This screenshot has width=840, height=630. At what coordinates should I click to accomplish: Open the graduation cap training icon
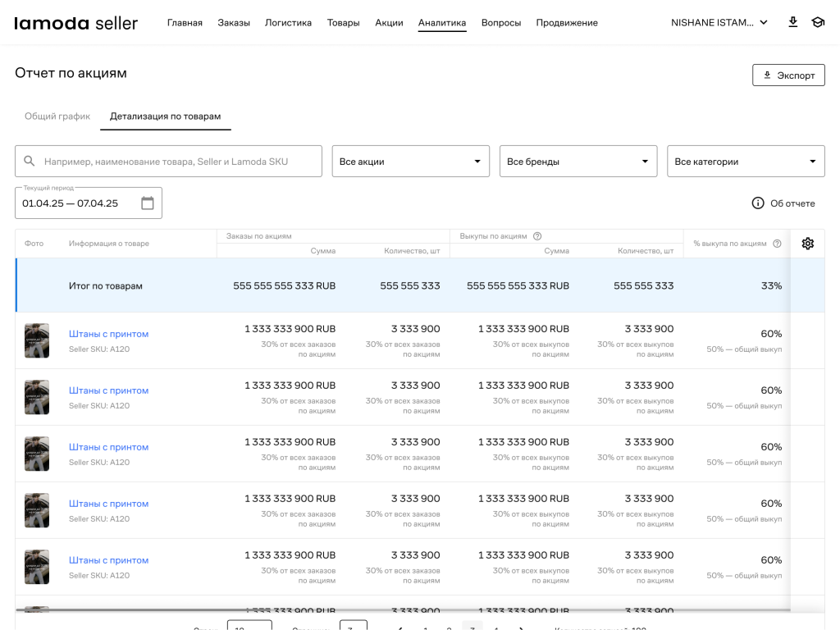[817, 22]
